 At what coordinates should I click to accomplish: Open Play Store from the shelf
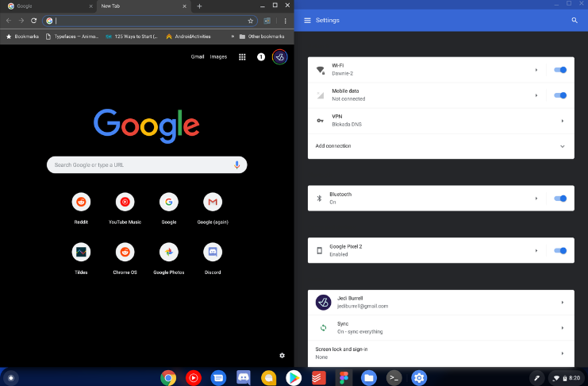[x=294, y=378]
